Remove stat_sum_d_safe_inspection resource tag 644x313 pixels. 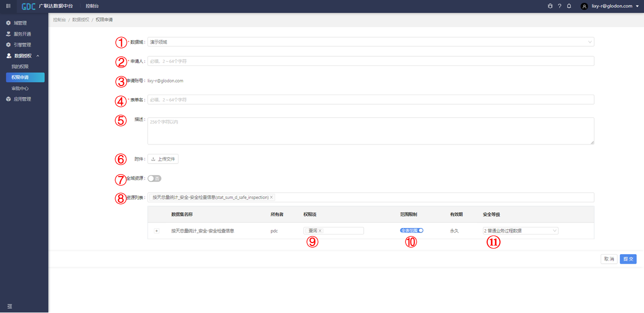point(272,197)
